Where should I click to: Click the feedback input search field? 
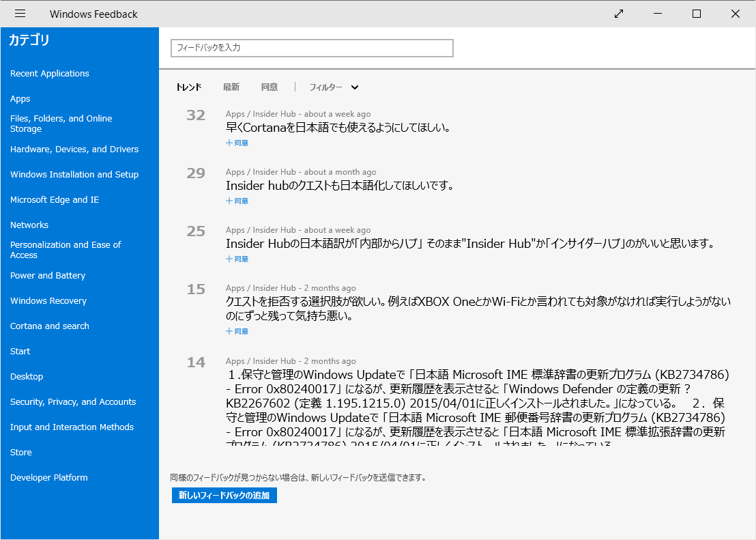[x=312, y=48]
